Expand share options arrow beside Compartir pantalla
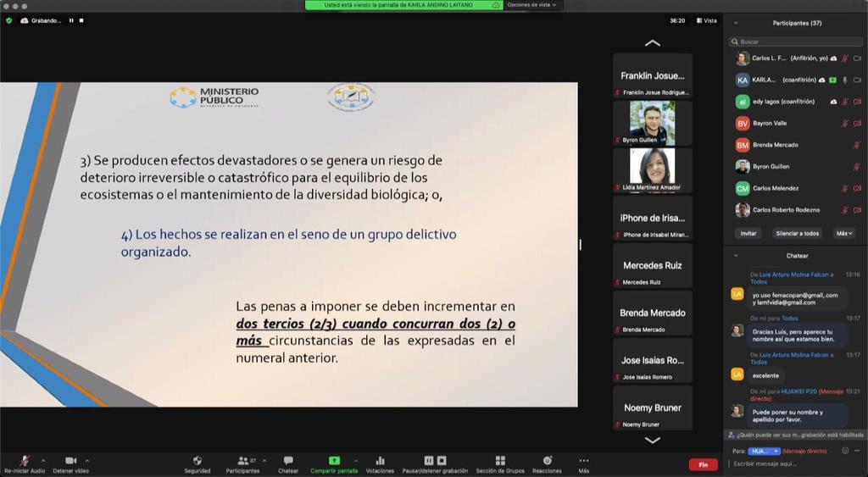 [355, 460]
